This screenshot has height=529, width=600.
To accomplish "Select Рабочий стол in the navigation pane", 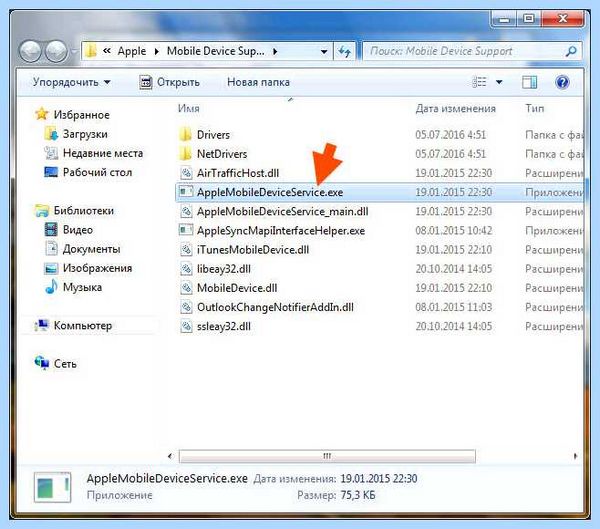I will click(97, 172).
